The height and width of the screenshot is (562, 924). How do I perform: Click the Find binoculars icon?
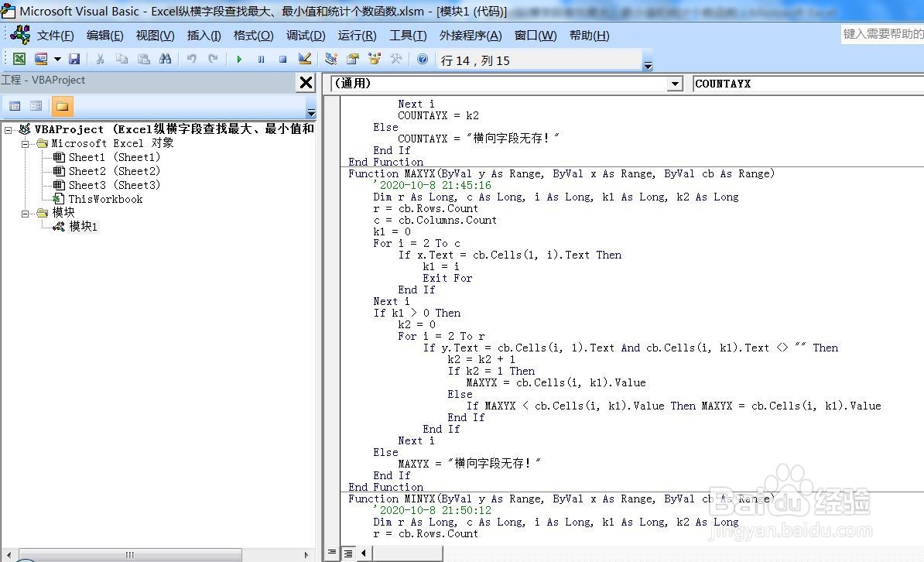pos(166,59)
